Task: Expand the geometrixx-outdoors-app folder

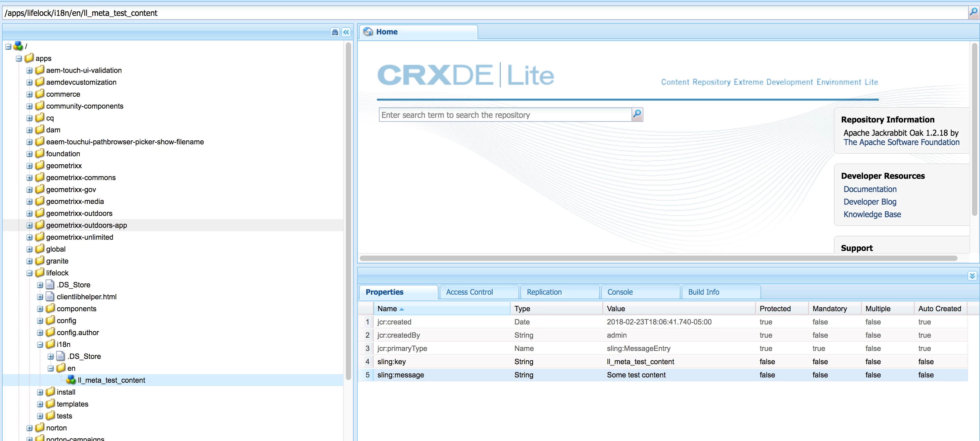Action: point(29,225)
